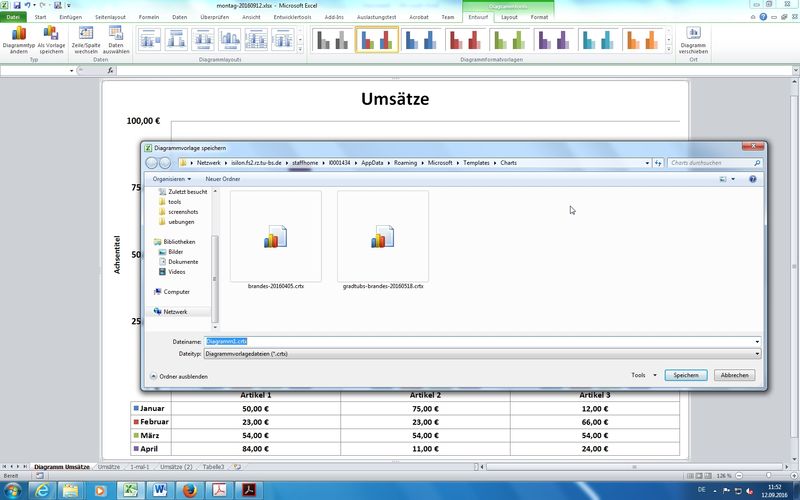
Task: Open the Umsätze worksheet tab
Action: tap(109, 467)
